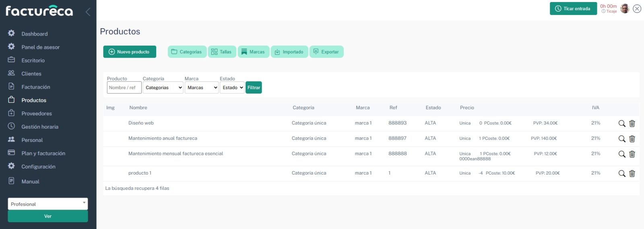Screen dimensions: 644x229
Task: Click trash icon for Mantenimiento anual factureca
Action: [x=632, y=139]
